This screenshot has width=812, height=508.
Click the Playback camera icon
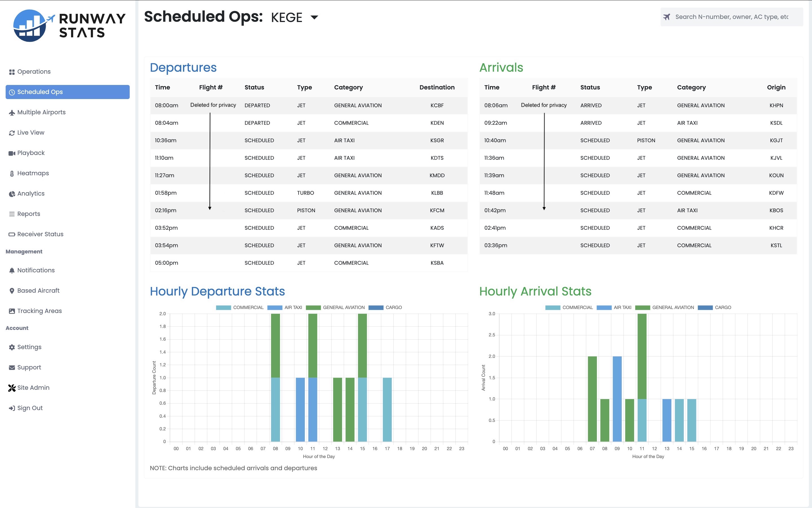point(12,153)
